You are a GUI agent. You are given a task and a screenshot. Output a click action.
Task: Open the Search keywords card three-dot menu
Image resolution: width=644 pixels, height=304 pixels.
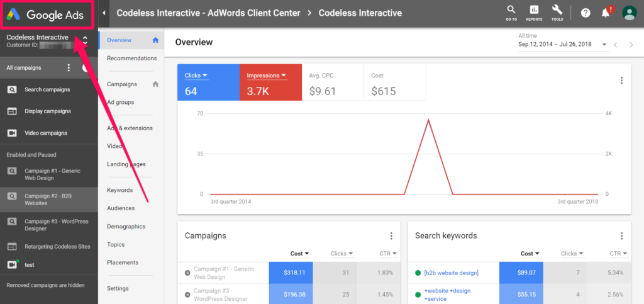tap(621, 236)
